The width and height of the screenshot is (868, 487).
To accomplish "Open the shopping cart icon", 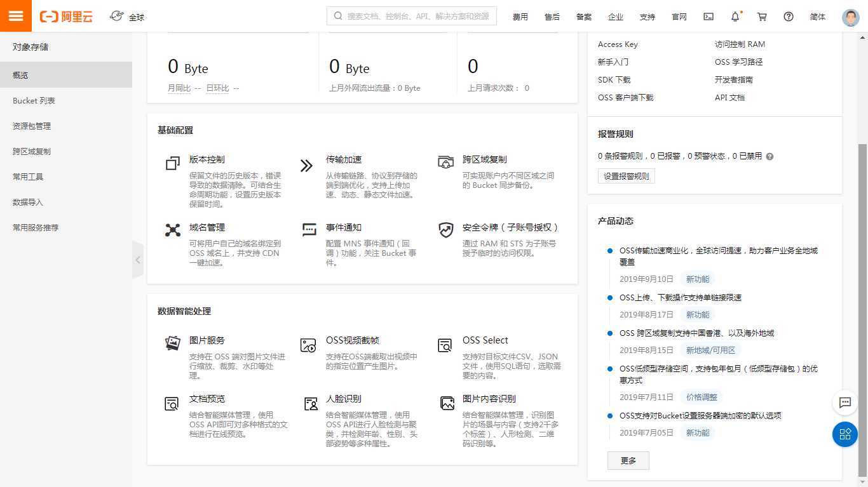I will pyautogui.click(x=762, y=17).
